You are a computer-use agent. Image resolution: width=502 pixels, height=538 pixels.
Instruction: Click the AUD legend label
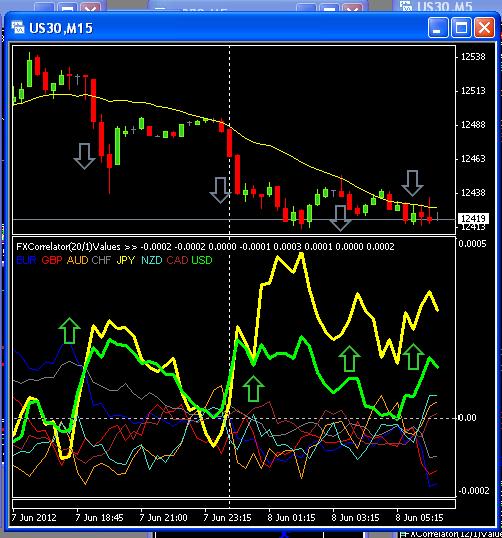[x=78, y=260]
